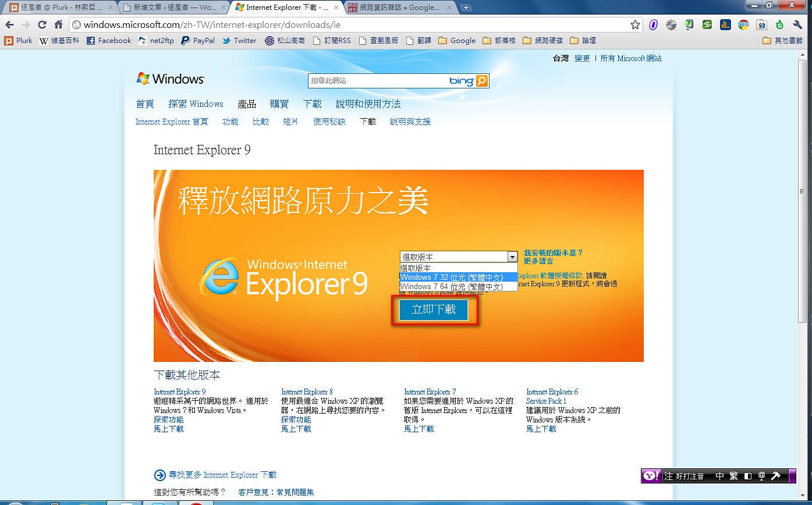Toggle the 繁 traditional character mode
Image resolution: width=812 pixels, height=505 pixels.
click(x=734, y=476)
